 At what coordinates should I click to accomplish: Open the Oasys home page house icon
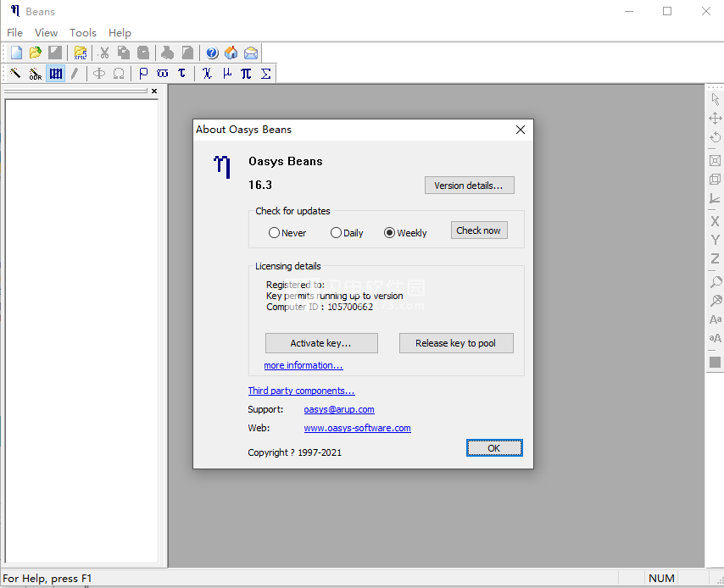coord(231,53)
